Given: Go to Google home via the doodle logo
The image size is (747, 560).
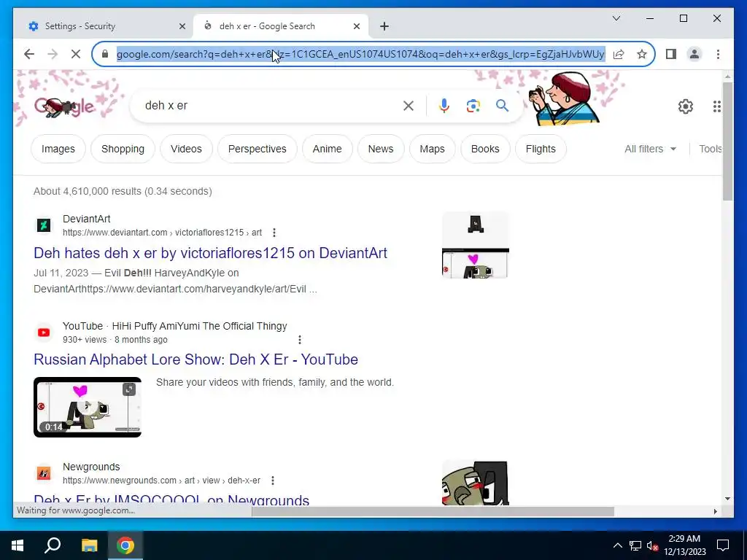Looking at the screenshot, I should click(x=64, y=106).
